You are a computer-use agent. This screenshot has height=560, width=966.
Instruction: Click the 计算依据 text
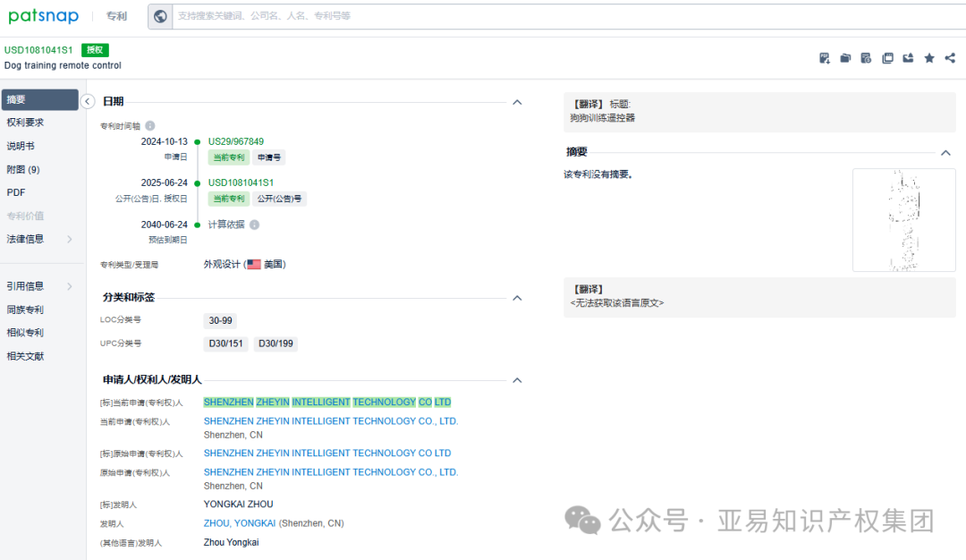[226, 225]
